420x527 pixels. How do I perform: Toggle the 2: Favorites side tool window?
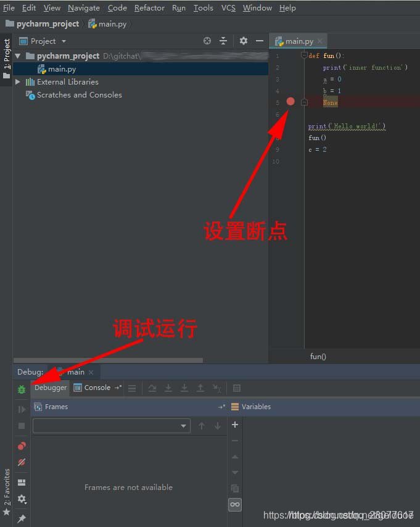(6, 492)
